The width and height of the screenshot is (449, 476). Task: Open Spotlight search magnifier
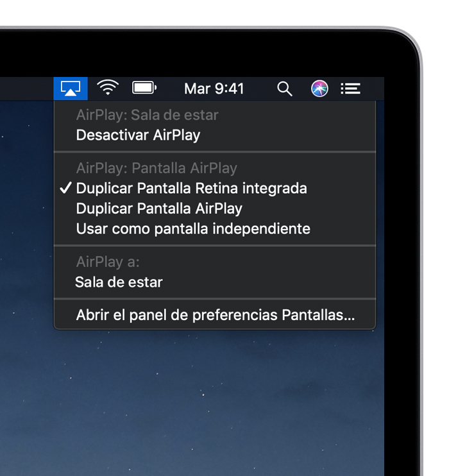(284, 89)
